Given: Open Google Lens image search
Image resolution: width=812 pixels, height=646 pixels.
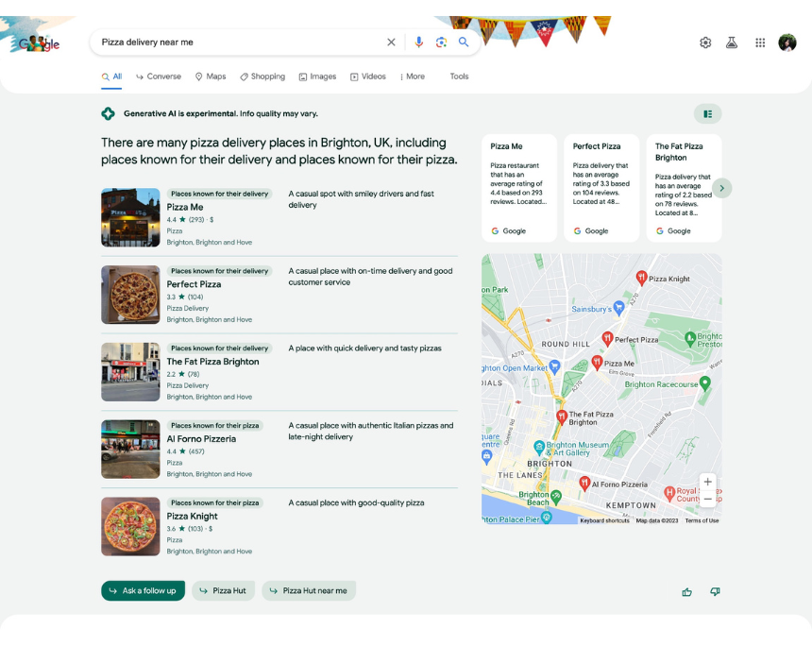Looking at the screenshot, I should [x=441, y=42].
